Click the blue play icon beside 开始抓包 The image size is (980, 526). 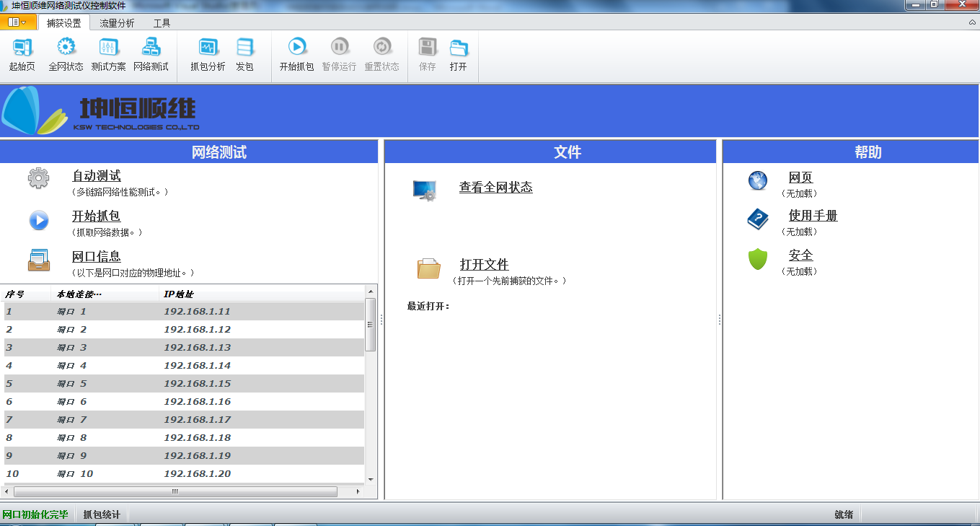39,220
